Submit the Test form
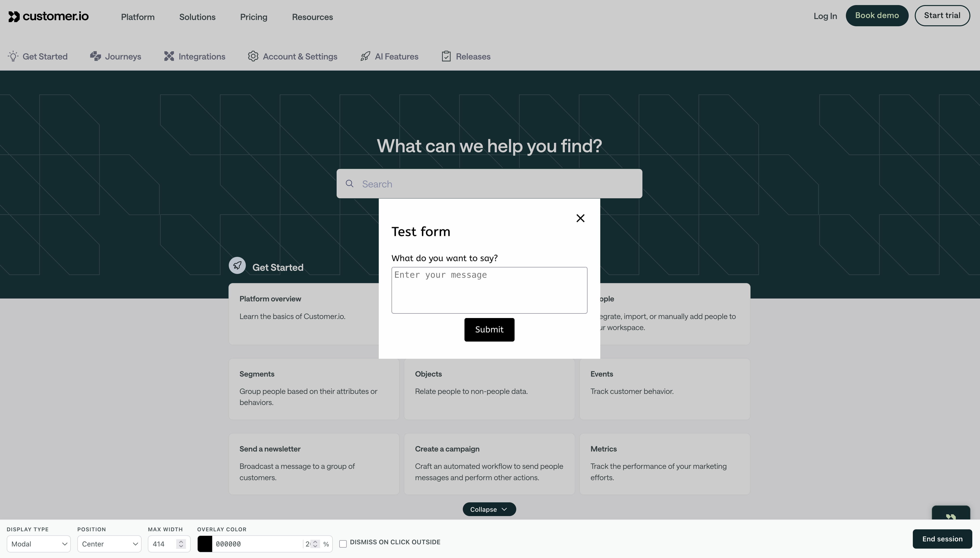Image resolution: width=980 pixels, height=558 pixels. [x=489, y=330]
